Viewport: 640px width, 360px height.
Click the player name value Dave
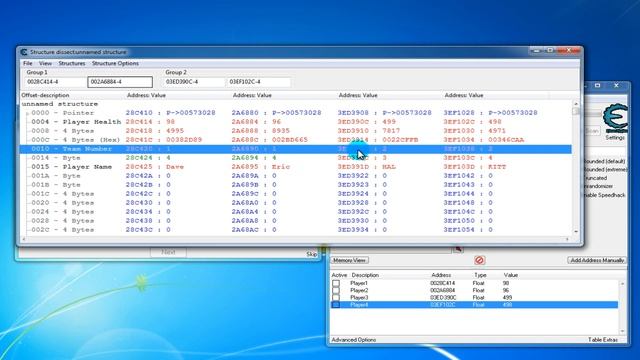pos(175,167)
